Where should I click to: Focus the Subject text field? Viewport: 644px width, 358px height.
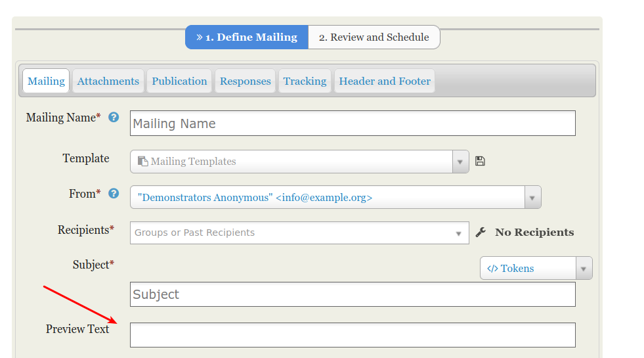353,294
